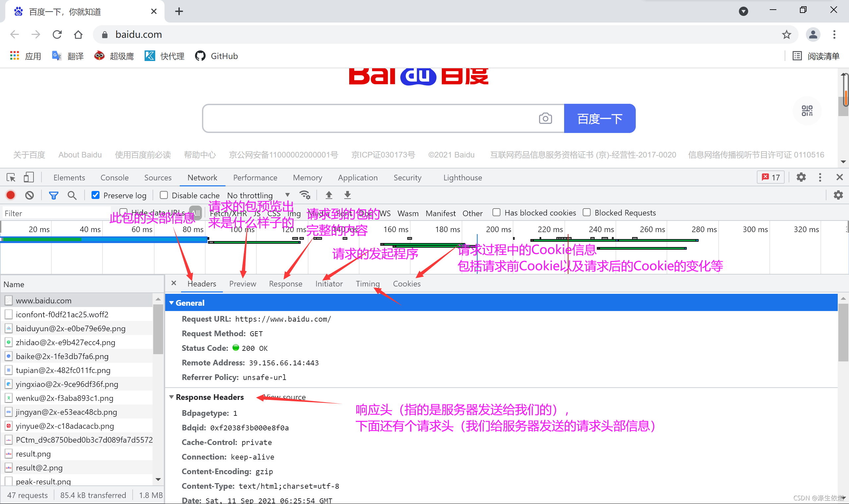Select the www.baidu.com request
This screenshot has height=504, width=849.
(x=77, y=300)
